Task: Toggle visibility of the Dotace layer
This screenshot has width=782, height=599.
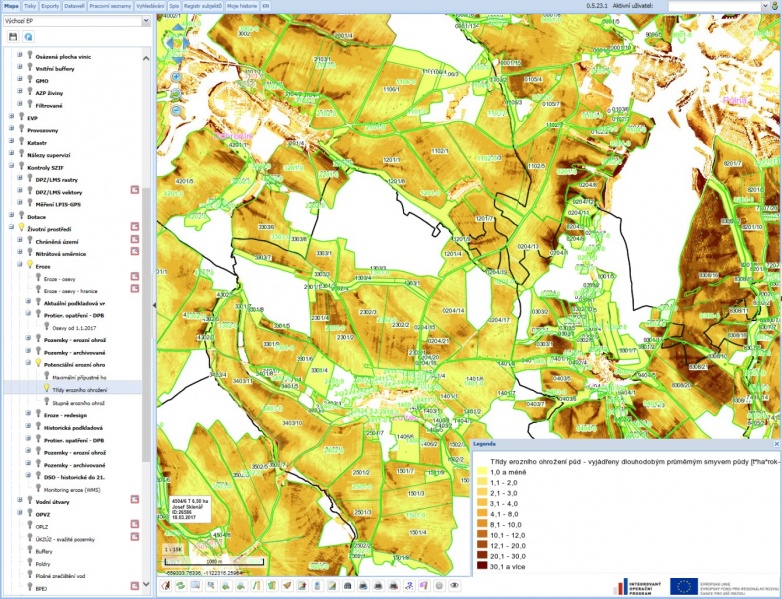Action: [x=20, y=216]
